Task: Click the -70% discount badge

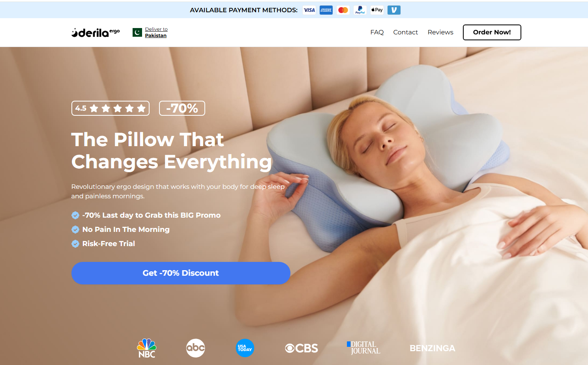Action: (x=182, y=108)
